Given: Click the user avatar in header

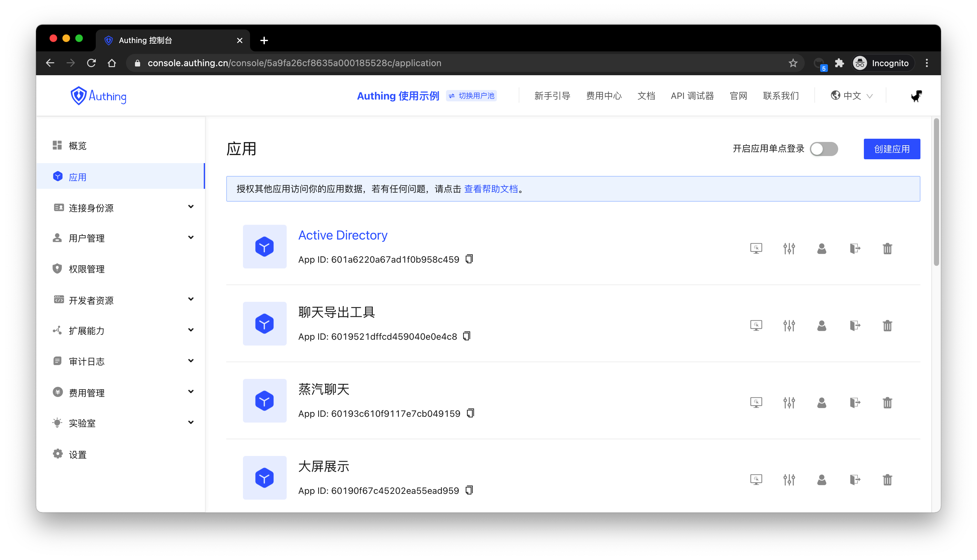Looking at the screenshot, I should click(916, 96).
